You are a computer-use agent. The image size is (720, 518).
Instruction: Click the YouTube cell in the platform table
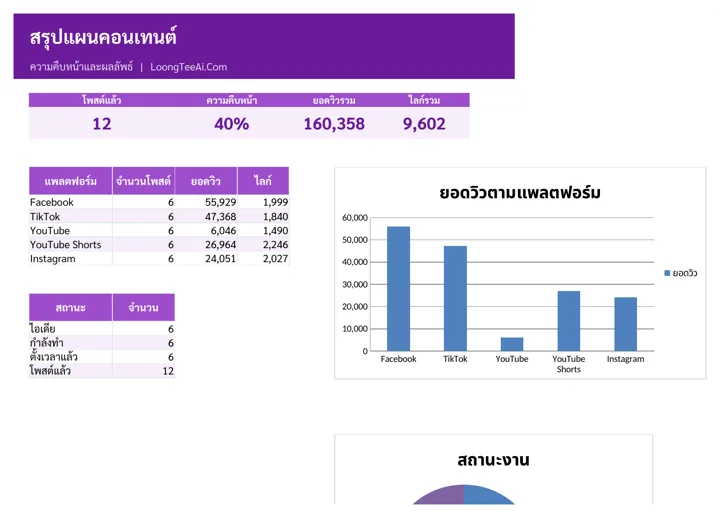(70, 231)
